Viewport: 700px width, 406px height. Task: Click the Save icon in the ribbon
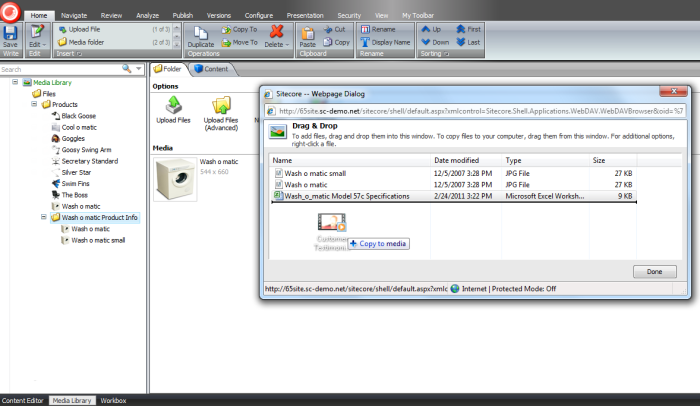[10, 33]
